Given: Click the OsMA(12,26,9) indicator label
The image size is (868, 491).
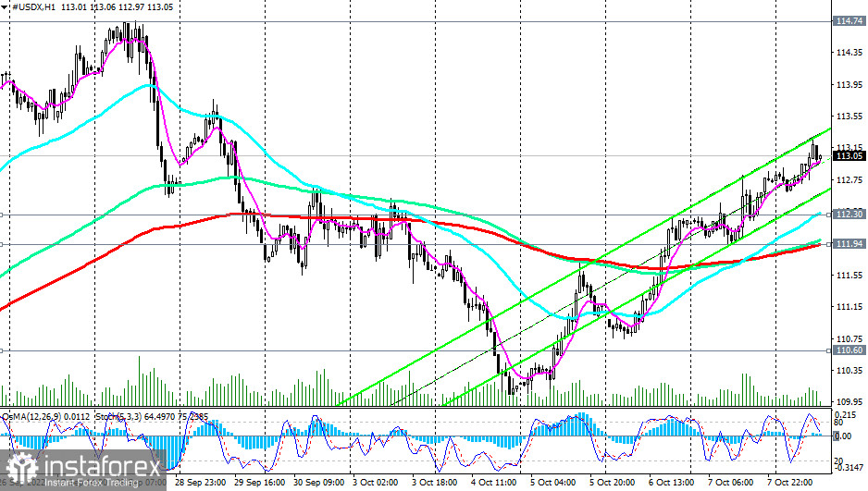Looking at the screenshot, I should (31, 416).
